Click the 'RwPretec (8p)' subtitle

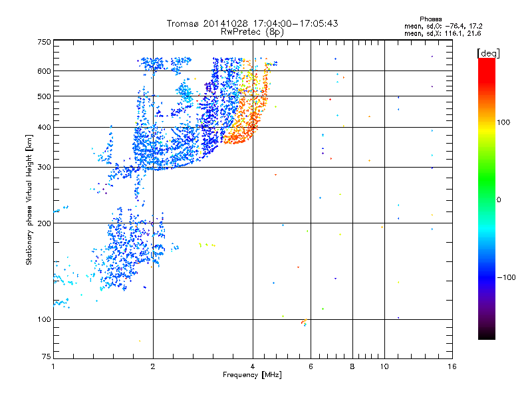pyautogui.click(x=252, y=32)
